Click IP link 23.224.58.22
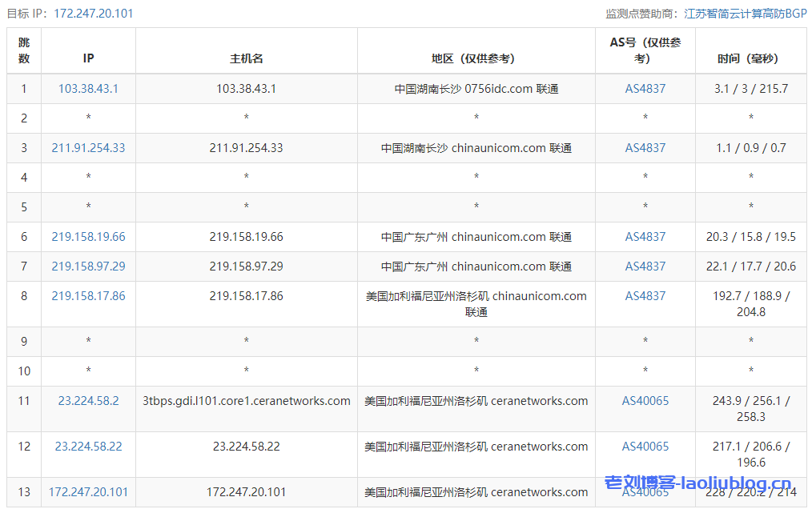 pos(88,447)
